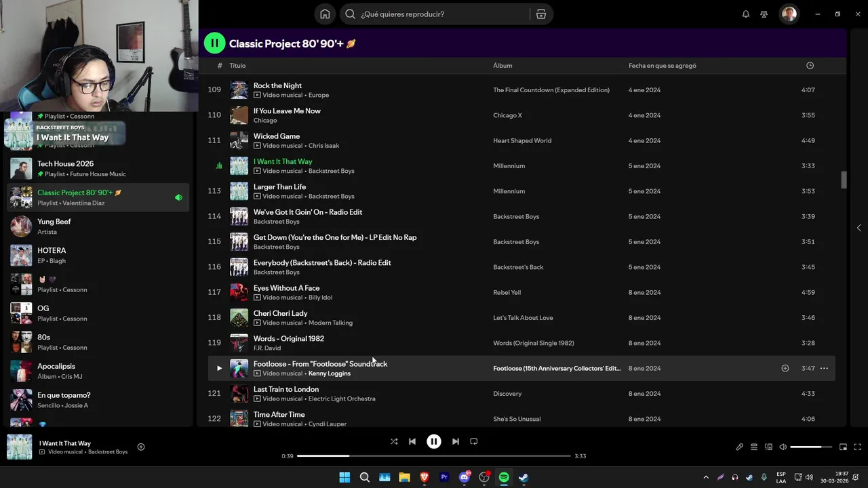The image size is (868, 488).
Task: Go to Spotify Home via the house icon
Action: (325, 14)
